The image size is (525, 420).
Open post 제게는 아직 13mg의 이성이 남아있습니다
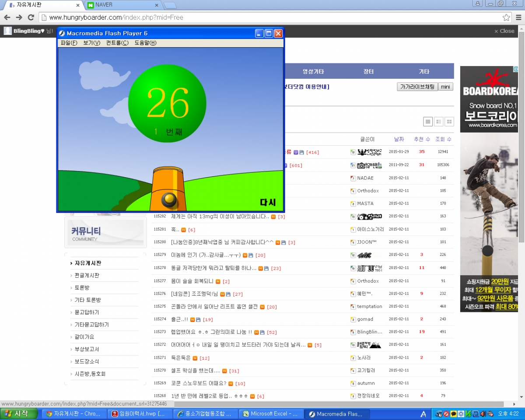[x=220, y=217]
